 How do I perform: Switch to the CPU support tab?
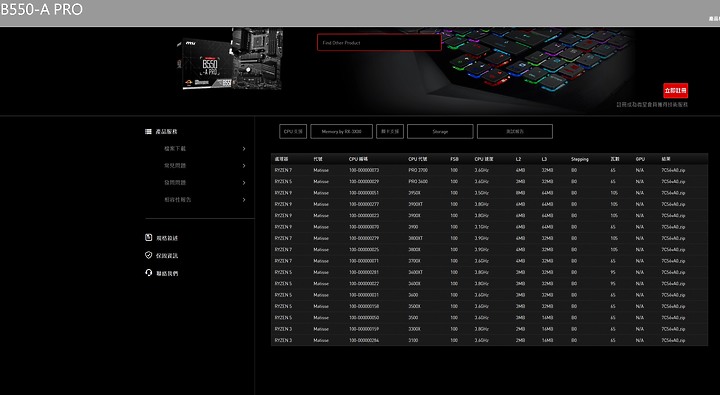pos(293,131)
